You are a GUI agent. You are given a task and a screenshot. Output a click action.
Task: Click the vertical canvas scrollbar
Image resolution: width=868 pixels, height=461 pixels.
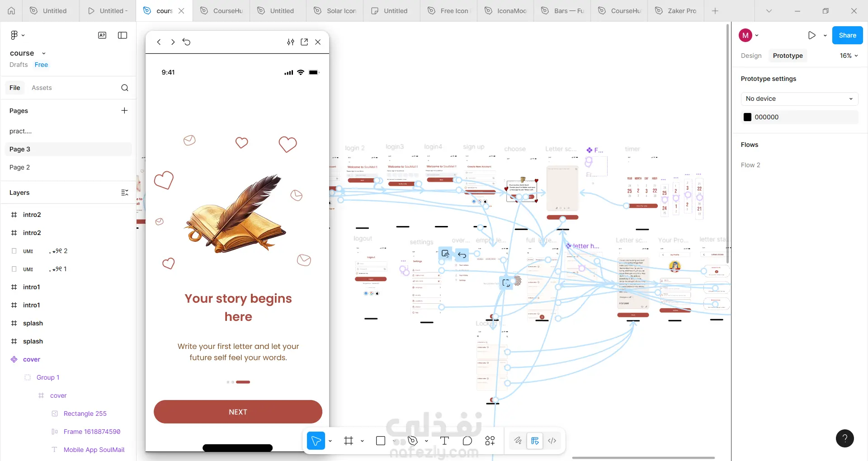(x=728, y=144)
